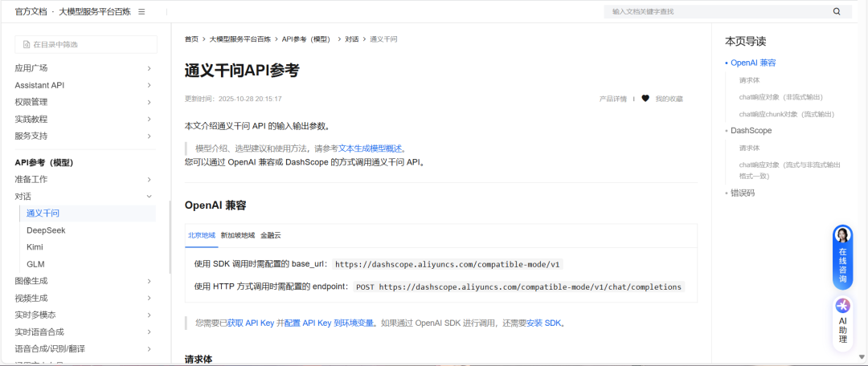Click 我的收藏 text link
The width and height of the screenshot is (868, 366).
click(x=669, y=99)
